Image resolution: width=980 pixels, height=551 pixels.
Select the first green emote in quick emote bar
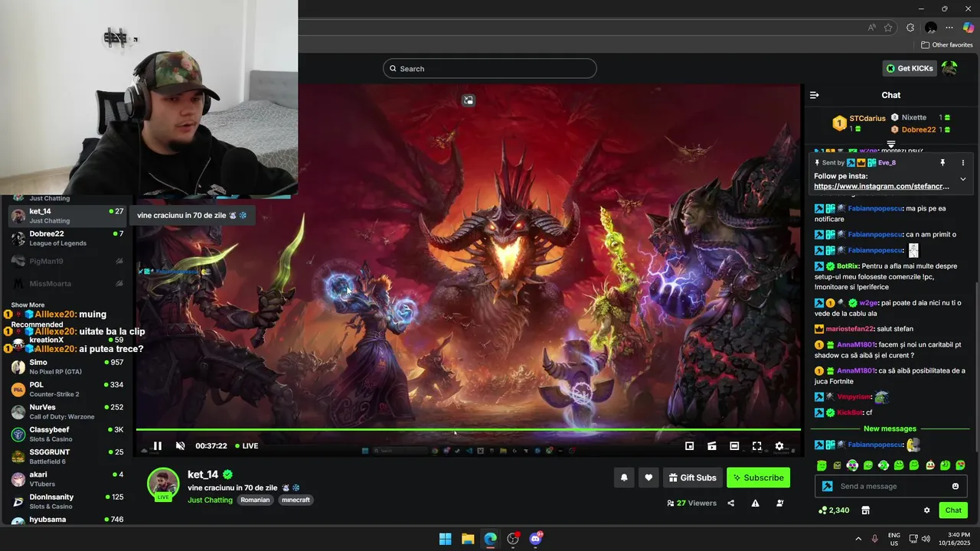(x=822, y=465)
